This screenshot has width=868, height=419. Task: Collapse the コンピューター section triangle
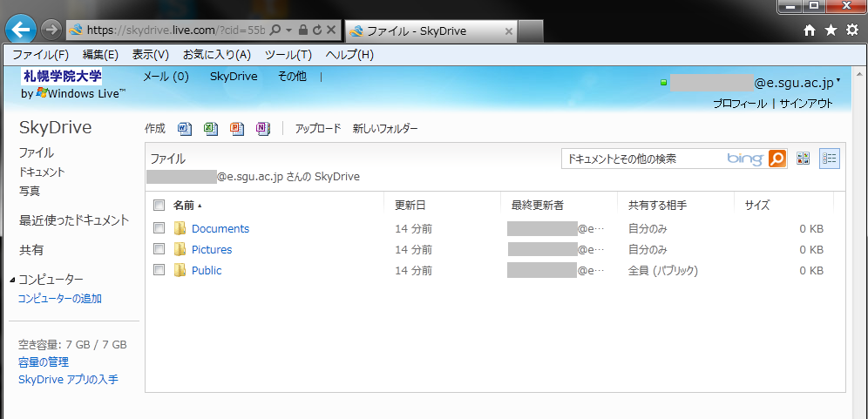[x=13, y=280]
